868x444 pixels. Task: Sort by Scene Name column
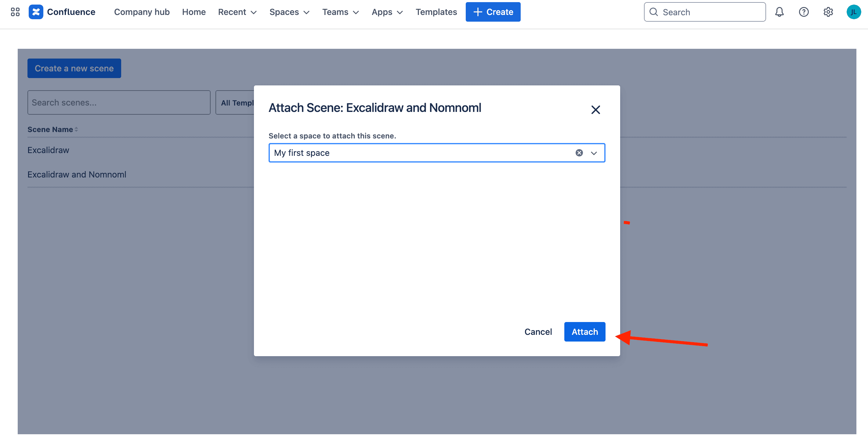(52, 129)
